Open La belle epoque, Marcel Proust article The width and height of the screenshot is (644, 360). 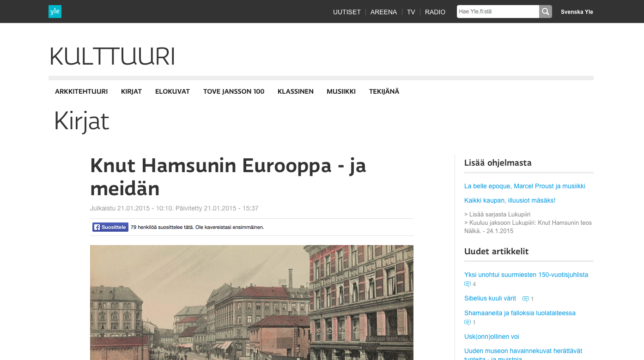(x=524, y=186)
